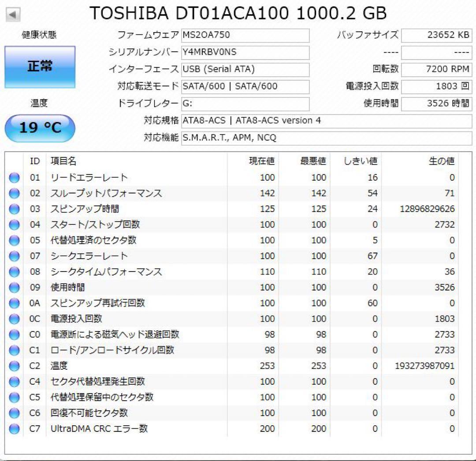Click the 項目名 column header
Screen dimensions: 476x461
tap(63, 161)
